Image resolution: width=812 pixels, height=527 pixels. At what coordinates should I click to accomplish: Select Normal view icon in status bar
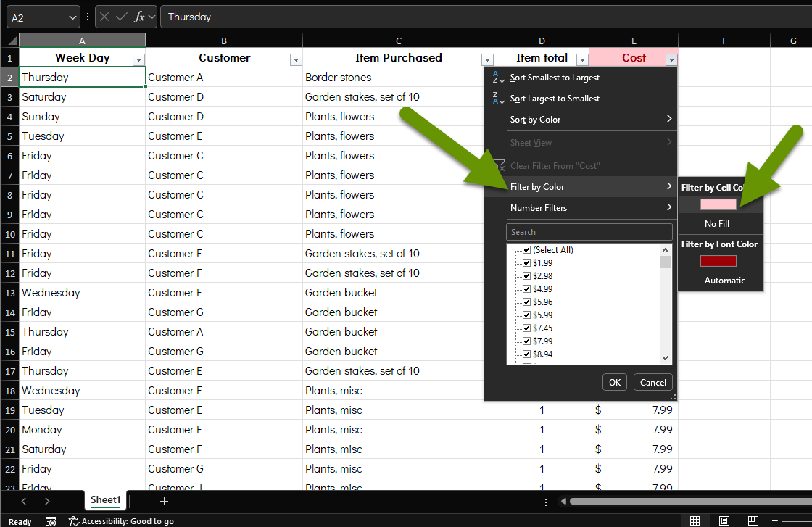695,521
